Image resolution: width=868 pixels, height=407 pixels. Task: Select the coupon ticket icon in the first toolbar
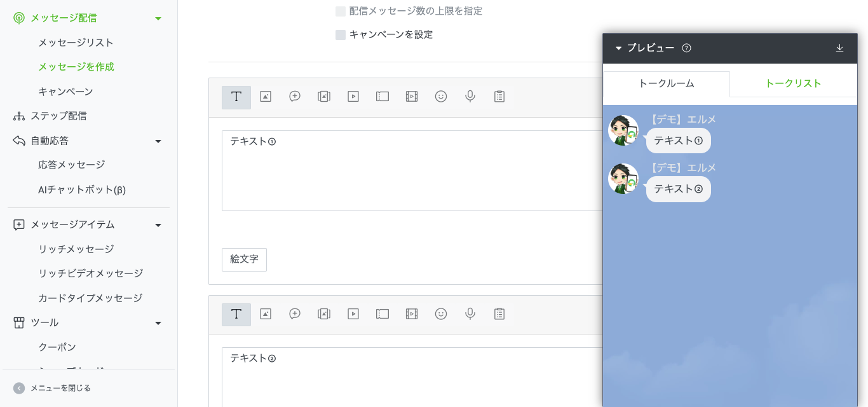(x=383, y=97)
